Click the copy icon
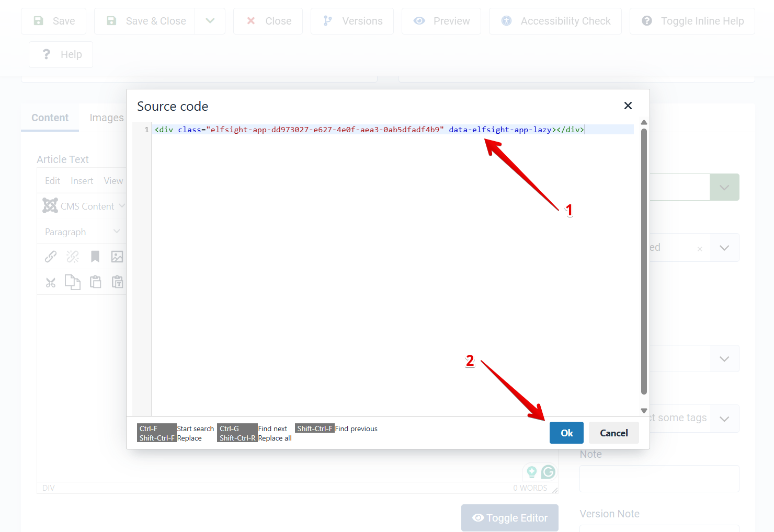774x532 pixels. [x=73, y=282]
